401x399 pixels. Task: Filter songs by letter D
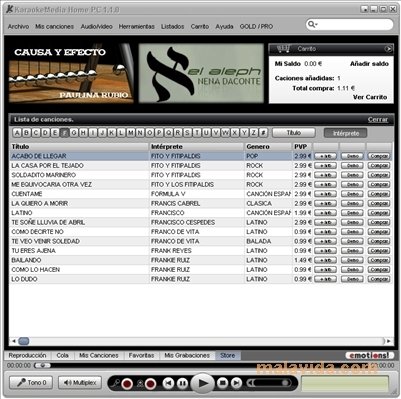point(45,133)
